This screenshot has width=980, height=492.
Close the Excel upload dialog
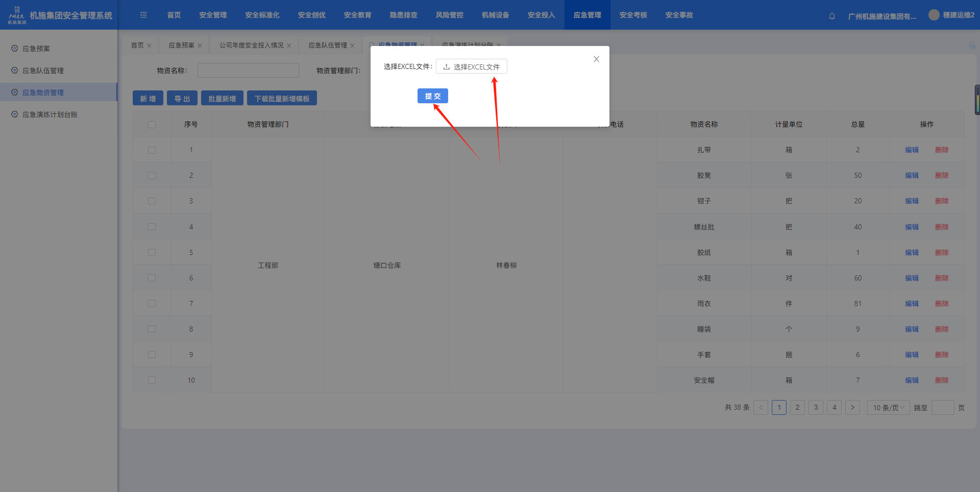(x=596, y=59)
